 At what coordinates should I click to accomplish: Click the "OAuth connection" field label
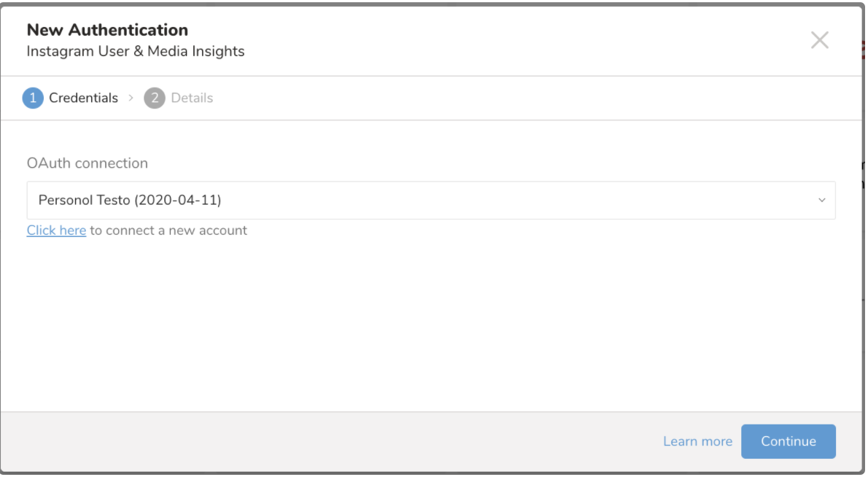[x=87, y=163]
